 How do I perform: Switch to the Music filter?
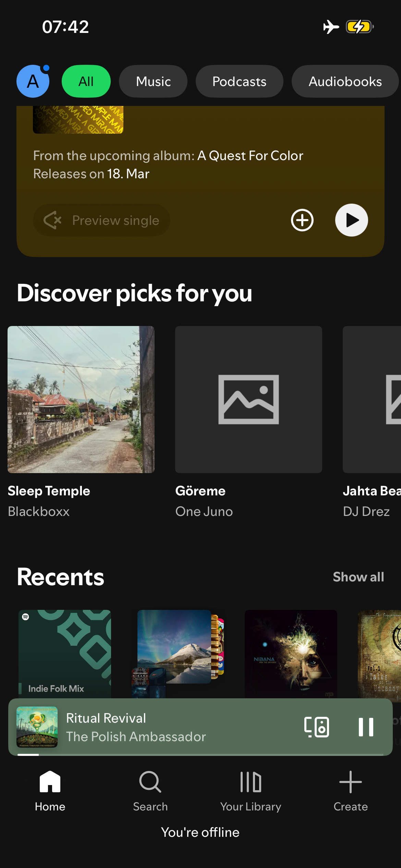(153, 82)
